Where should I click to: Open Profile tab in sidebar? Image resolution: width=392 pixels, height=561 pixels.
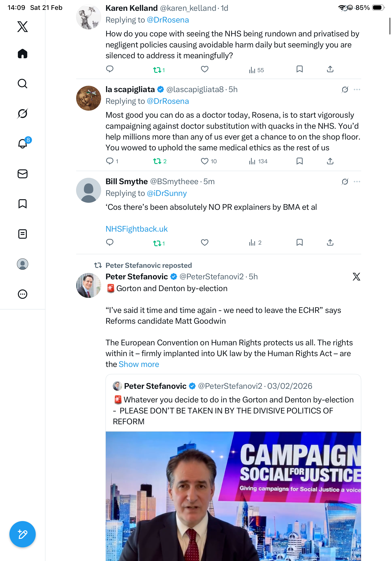pyautogui.click(x=23, y=264)
